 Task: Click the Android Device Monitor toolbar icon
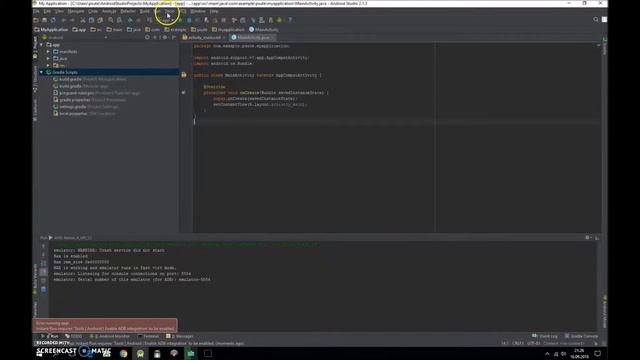280,20
